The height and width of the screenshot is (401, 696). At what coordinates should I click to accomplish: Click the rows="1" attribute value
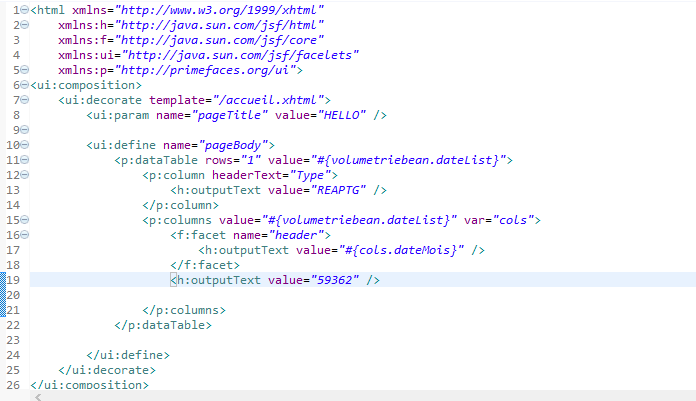click(x=250, y=160)
